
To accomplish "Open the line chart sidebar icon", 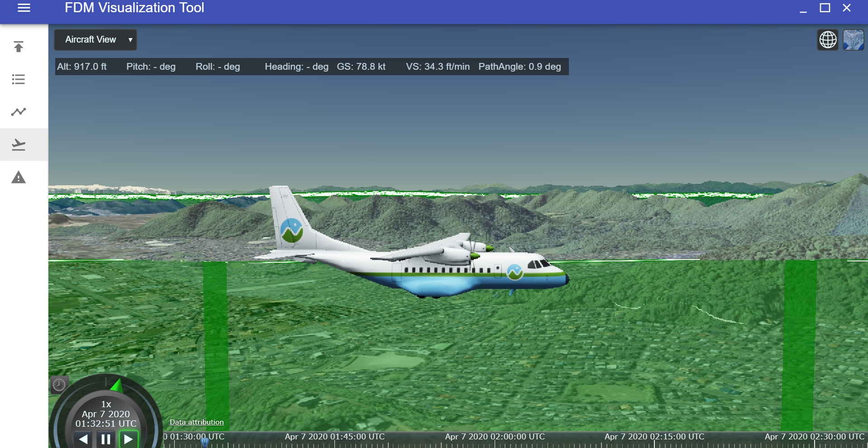I will 19,111.
